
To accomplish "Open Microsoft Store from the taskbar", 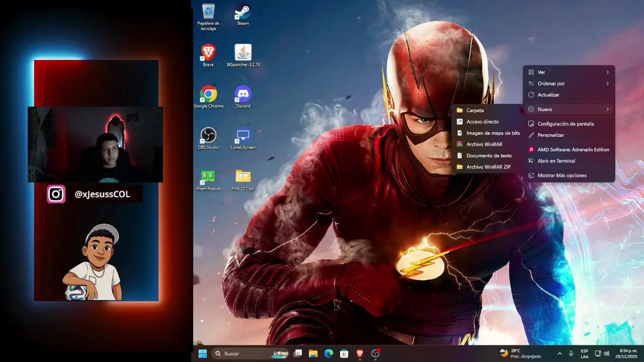I will [344, 353].
